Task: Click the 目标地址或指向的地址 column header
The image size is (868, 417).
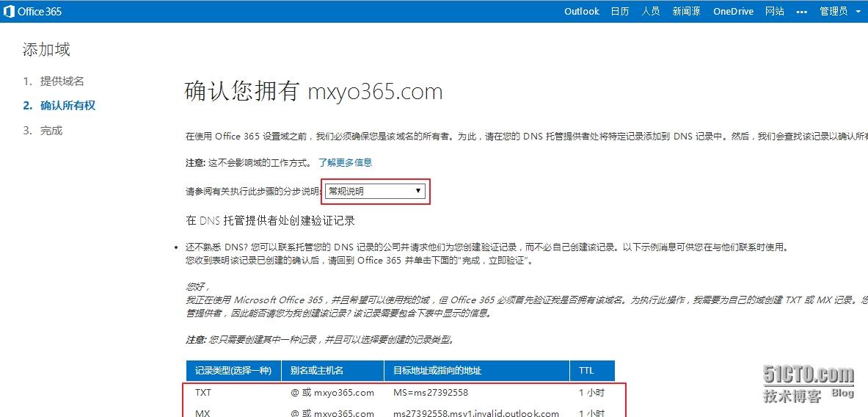Action: click(x=437, y=371)
